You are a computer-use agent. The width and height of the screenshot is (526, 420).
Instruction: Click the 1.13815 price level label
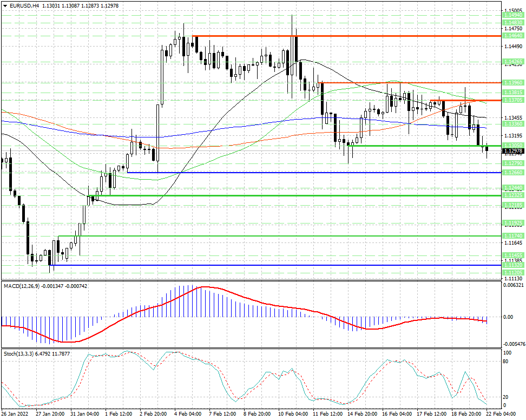(x=513, y=92)
